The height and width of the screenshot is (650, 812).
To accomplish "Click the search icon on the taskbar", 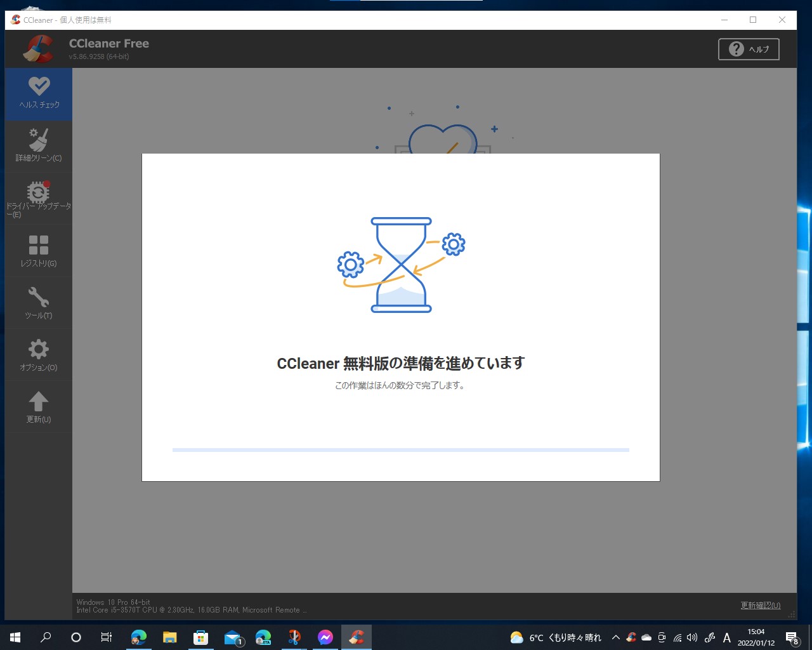I will pos(44,637).
